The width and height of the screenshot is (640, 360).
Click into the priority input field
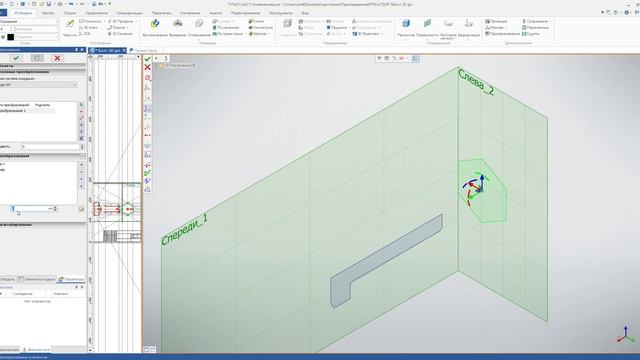50,147
